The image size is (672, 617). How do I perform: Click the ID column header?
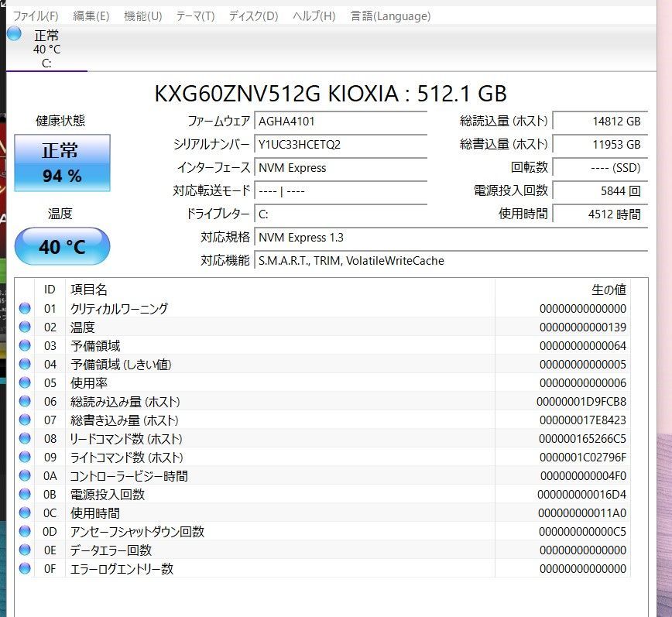pyautogui.click(x=50, y=290)
